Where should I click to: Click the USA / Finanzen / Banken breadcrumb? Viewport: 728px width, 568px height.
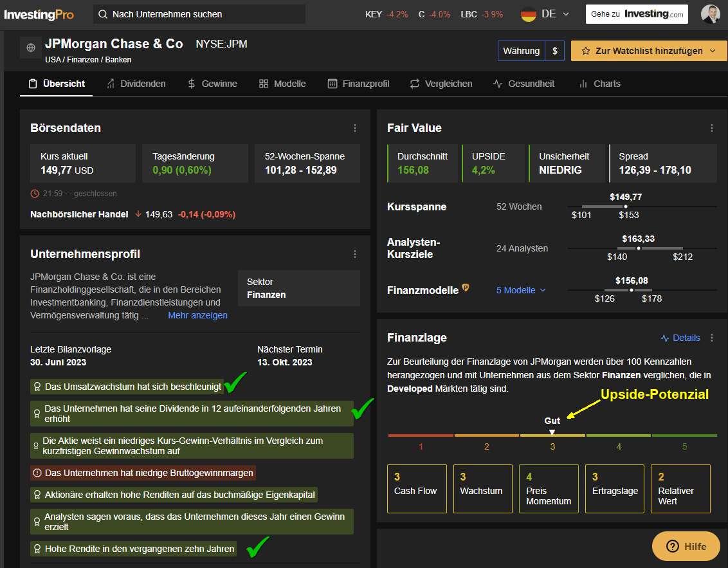(88, 60)
